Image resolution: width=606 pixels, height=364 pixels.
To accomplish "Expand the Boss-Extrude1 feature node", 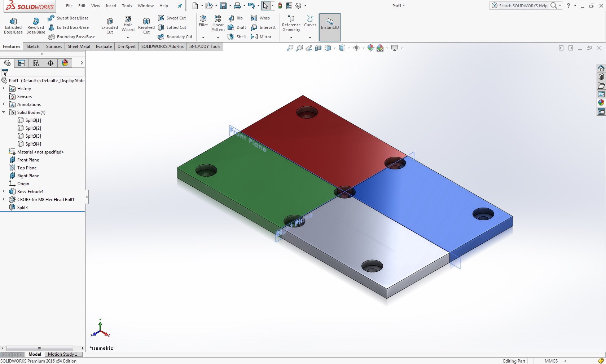I will click(x=4, y=192).
